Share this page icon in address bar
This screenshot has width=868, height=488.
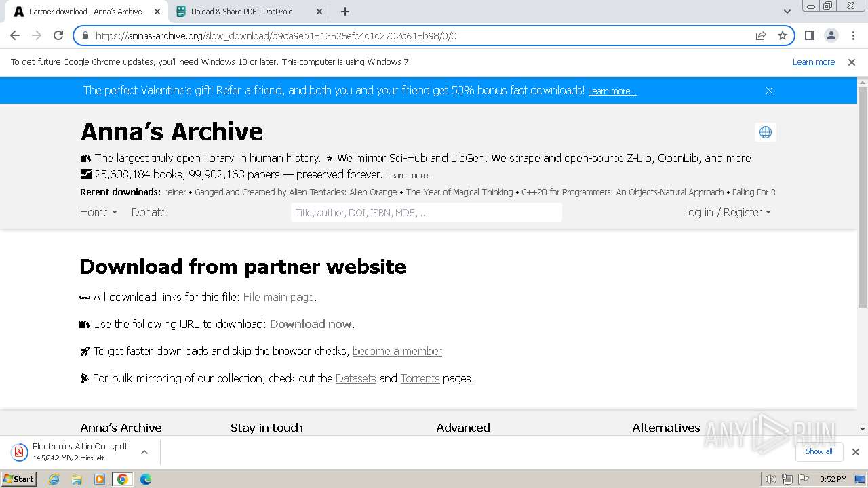tap(761, 35)
